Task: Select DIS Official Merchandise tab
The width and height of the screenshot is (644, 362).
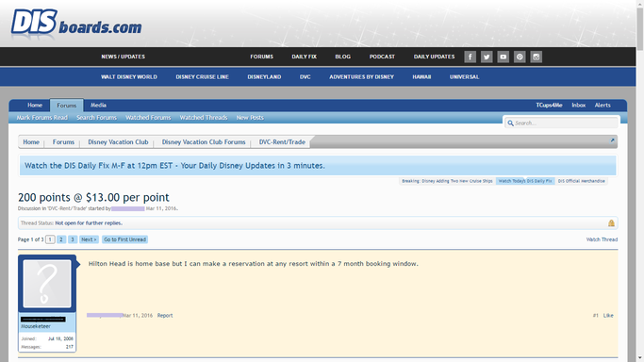Action: (x=581, y=181)
